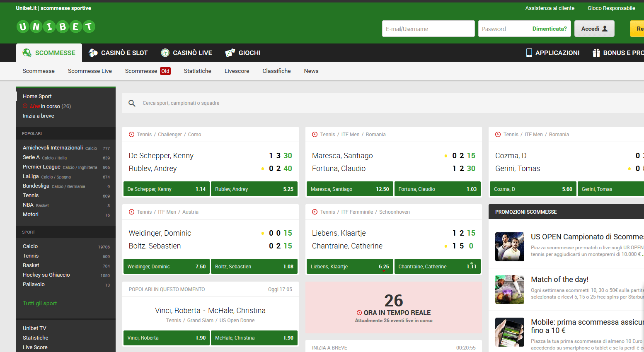Open Live Score in sidebar
This screenshot has height=352, width=644.
point(35,347)
